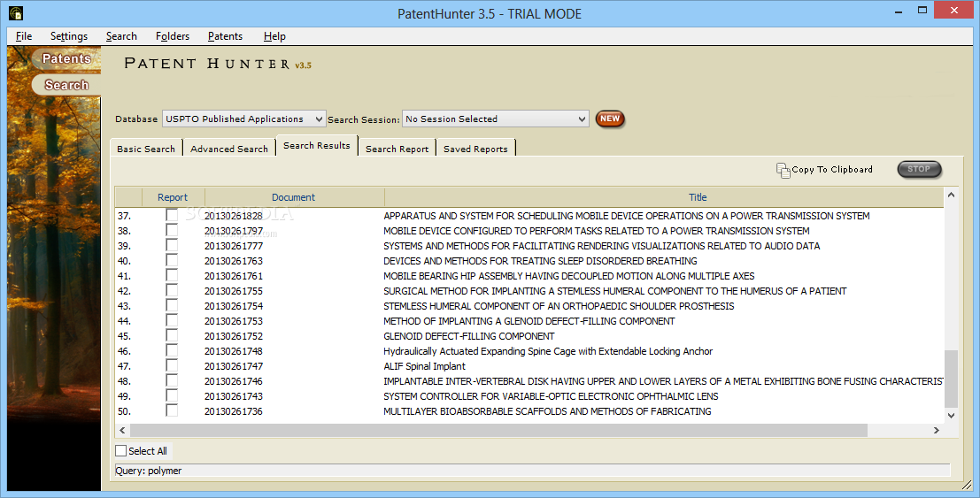This screenshot has width=980, height=498.
Task: Open the Settings menu
Action: [x=69, y=36]
